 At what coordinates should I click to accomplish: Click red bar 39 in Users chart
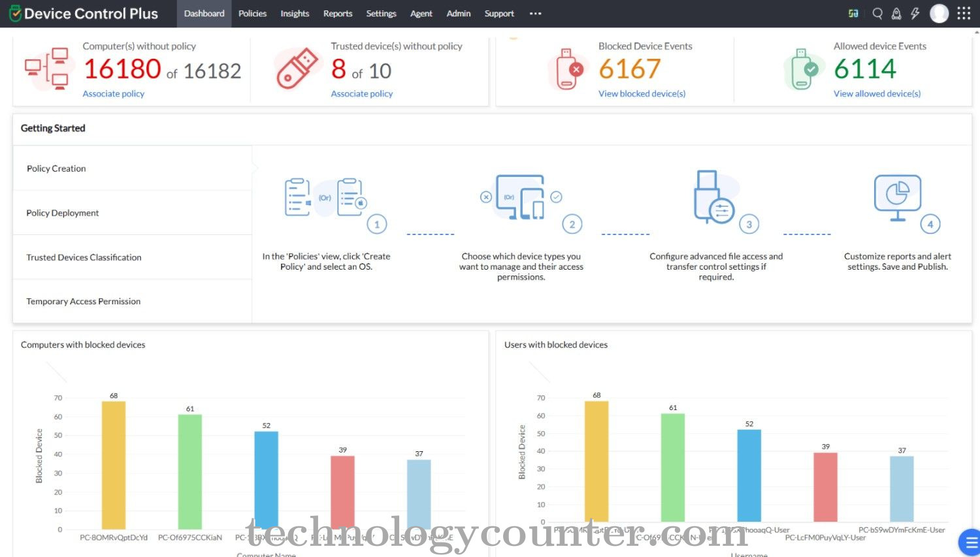(825, 487)
